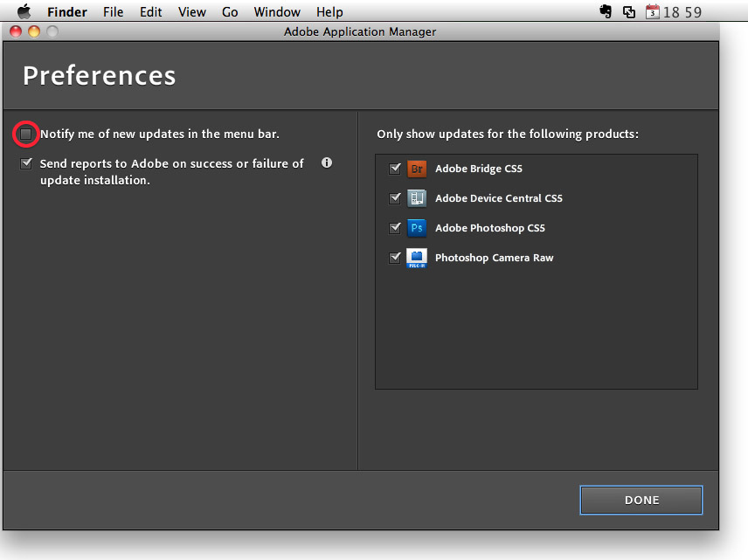Open the Apple menu icon
The image size is (748, 560).
tap(24, 11)
